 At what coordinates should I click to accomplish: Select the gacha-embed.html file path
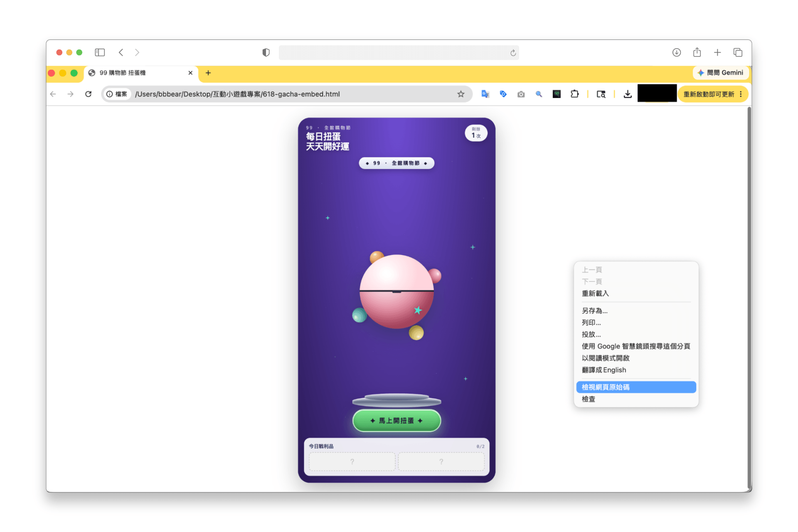point(237,94)
